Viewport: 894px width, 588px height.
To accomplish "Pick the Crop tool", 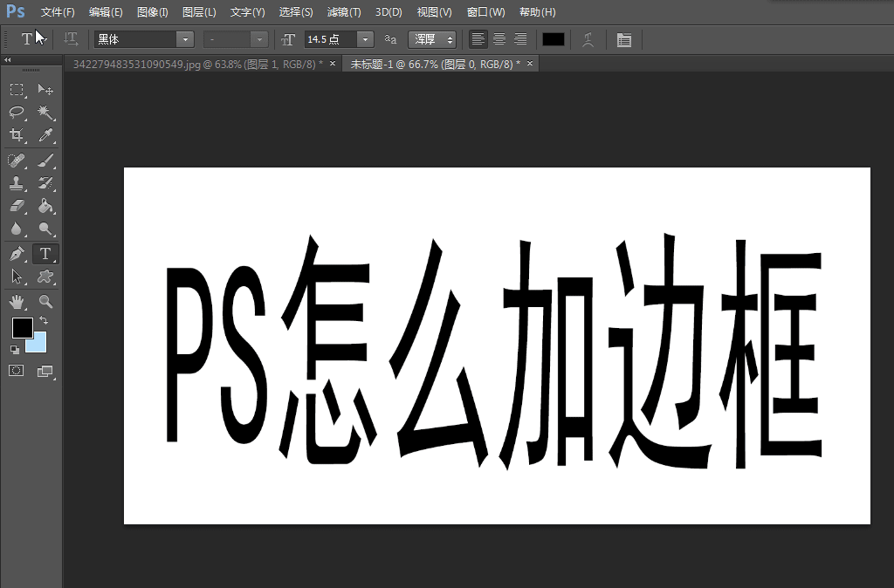I will point(17,136).
